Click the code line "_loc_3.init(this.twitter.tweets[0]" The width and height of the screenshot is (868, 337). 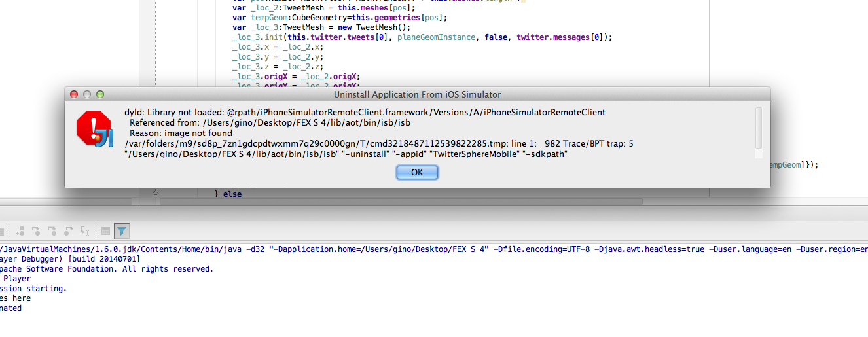click(422, 37)
